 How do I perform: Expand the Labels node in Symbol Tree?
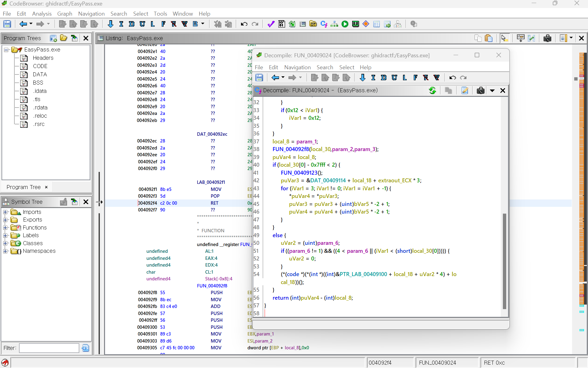(x=5, y=236)
